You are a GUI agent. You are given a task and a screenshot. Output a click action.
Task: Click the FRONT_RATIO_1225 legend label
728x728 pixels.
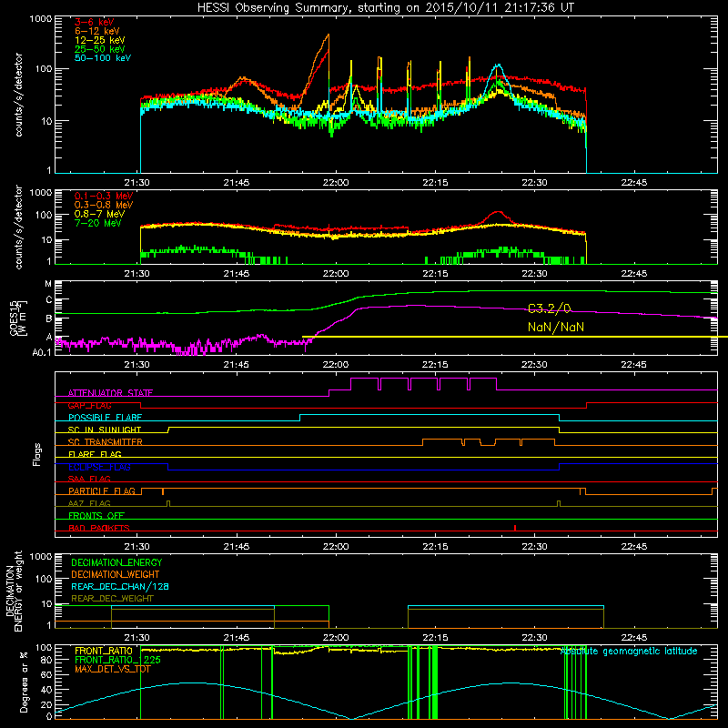pyautogui.click(x=117, y=660)
